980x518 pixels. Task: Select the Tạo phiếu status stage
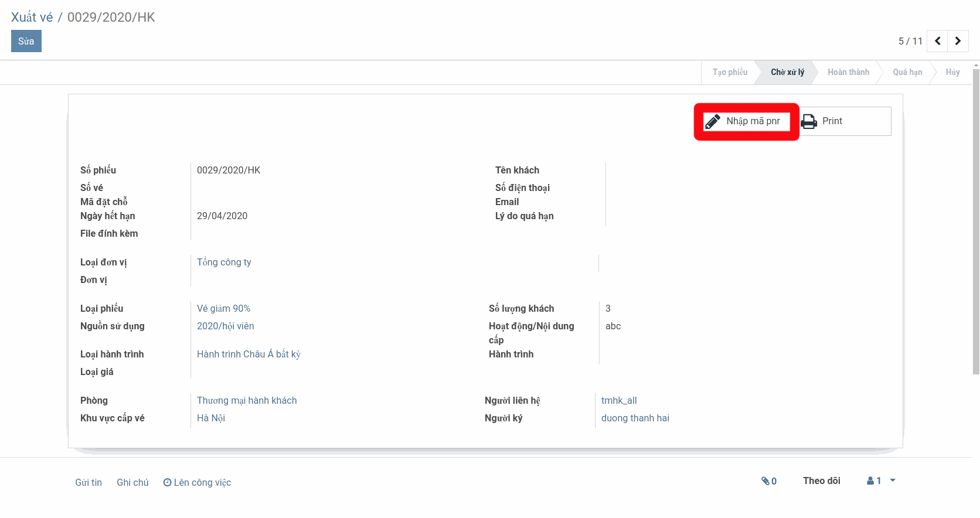(x=730, y=72)
